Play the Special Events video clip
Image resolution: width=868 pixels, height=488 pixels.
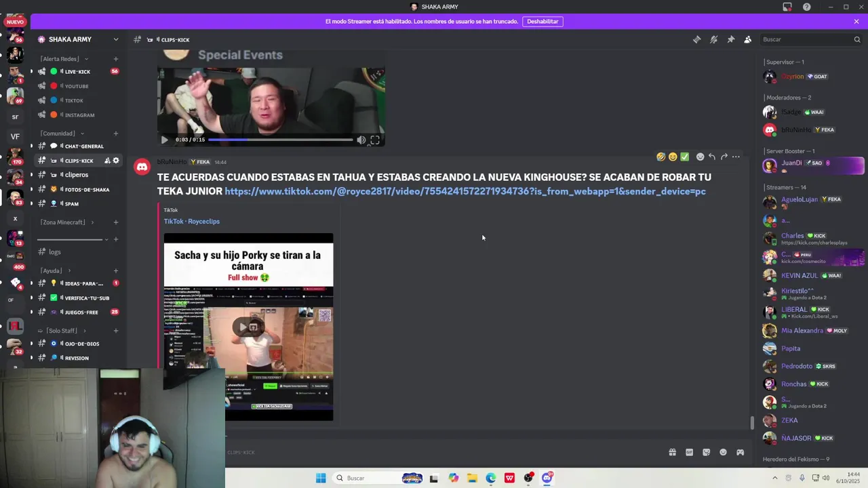pos(164,140)
